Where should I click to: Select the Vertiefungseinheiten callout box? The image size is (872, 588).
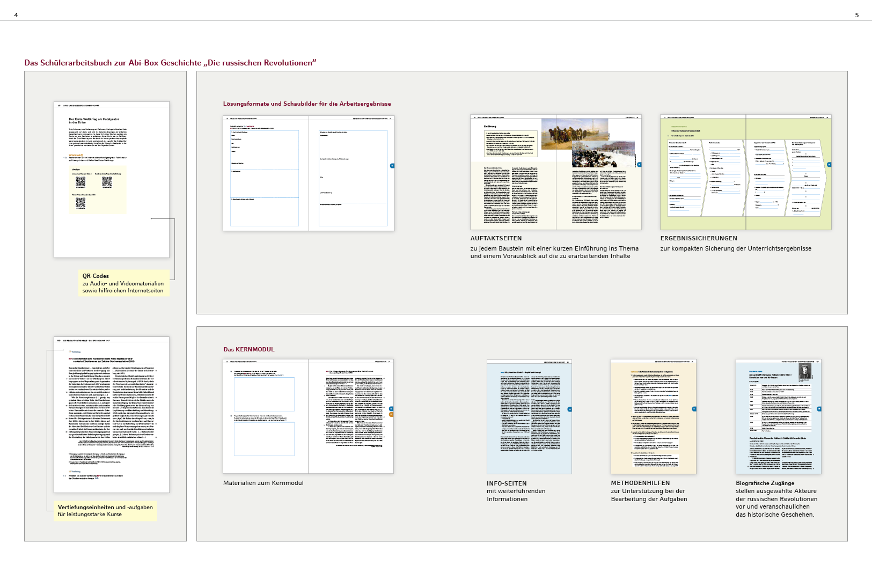click(105, 511)
